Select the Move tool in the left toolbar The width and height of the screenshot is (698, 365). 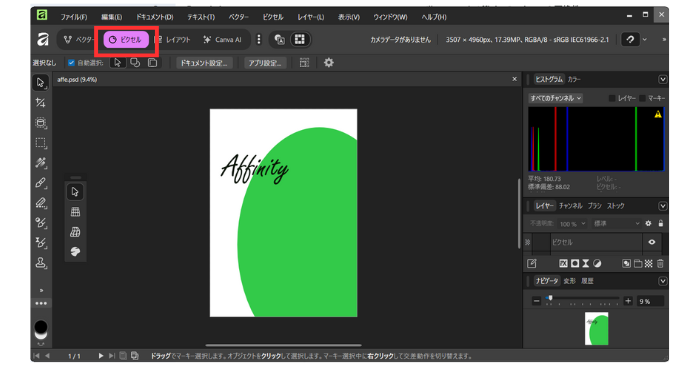41,82
